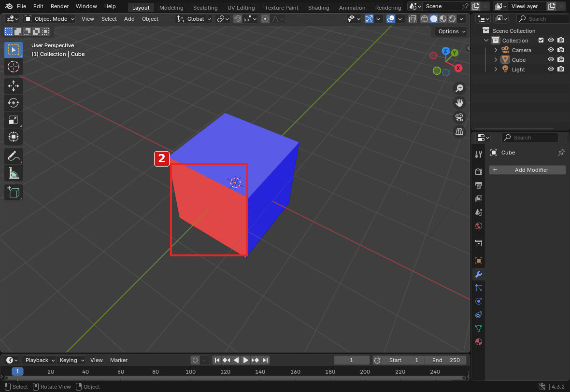This screenshot has width=570, height=392.
Task: Select the Cursor tool in the toolbar
Action: [14, 67]
